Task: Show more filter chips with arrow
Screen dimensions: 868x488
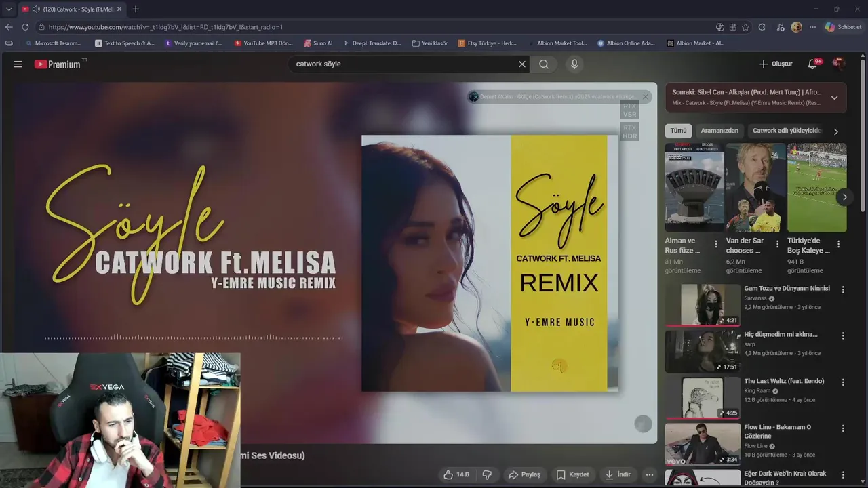Action: click(835, 131)
